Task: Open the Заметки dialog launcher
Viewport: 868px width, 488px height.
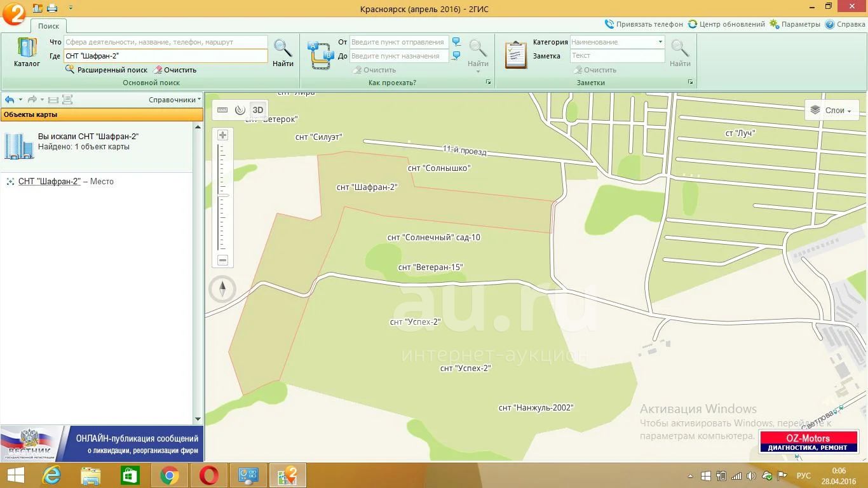Action: pyautogui.click(x=690, y=83)
